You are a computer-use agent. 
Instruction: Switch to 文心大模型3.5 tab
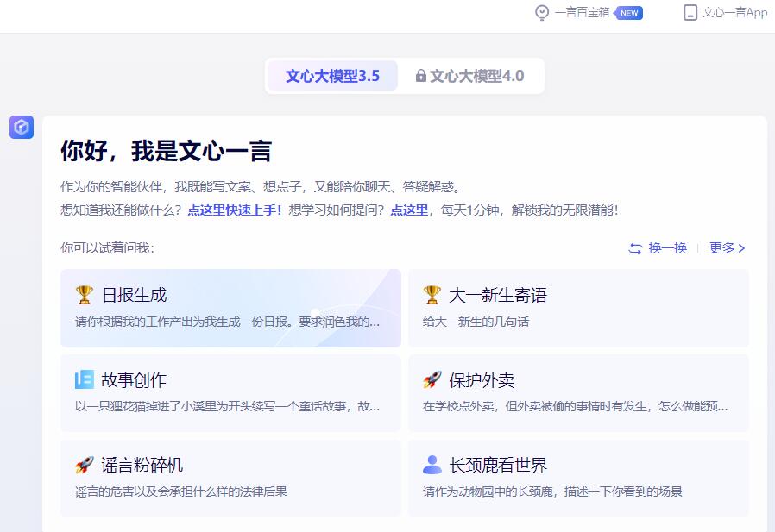(332, 76)
